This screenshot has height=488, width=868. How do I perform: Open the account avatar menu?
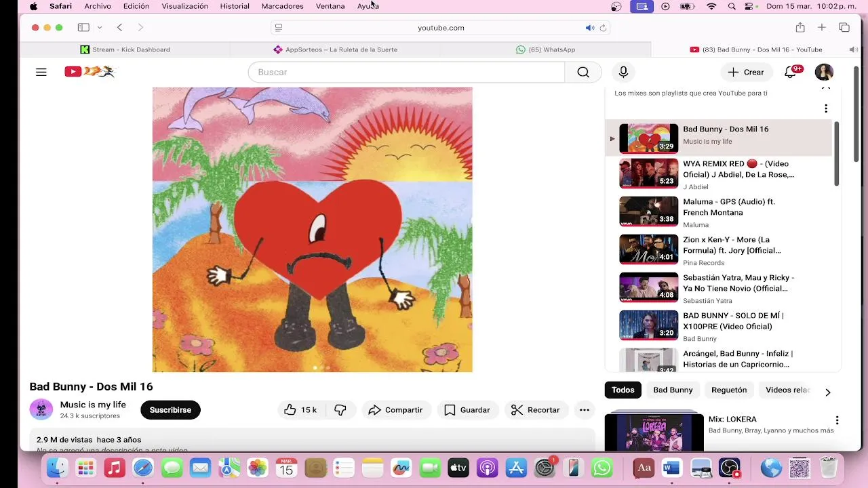tap(824, 72)
